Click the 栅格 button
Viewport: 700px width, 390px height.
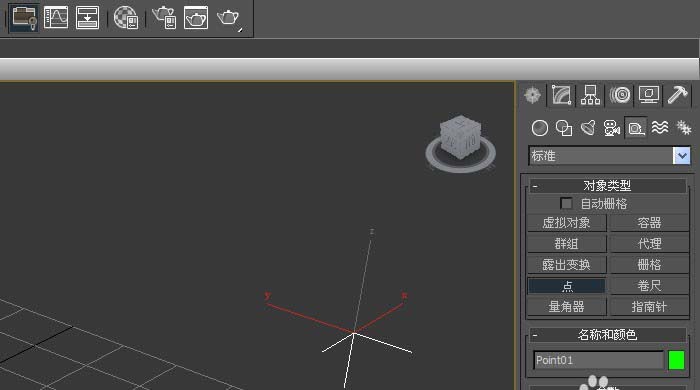coord(649,265)
